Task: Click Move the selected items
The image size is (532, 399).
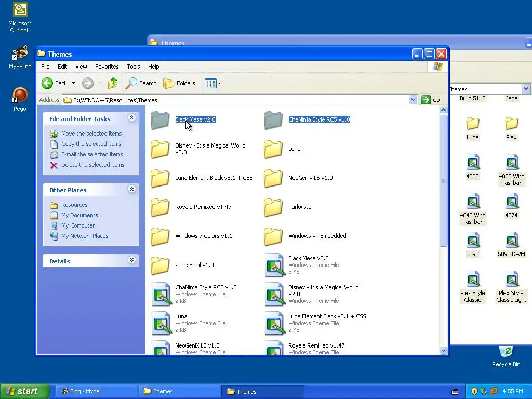Action: coord(91,134)
